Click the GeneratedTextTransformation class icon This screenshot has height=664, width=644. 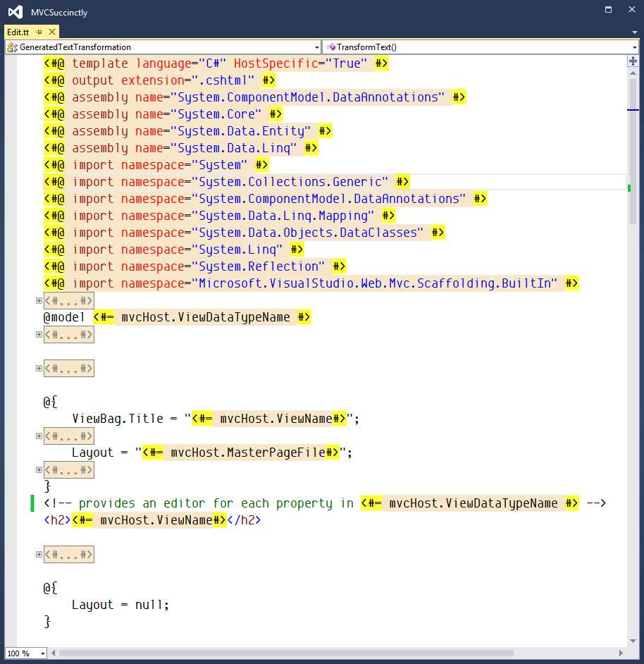tap(10, 47)
